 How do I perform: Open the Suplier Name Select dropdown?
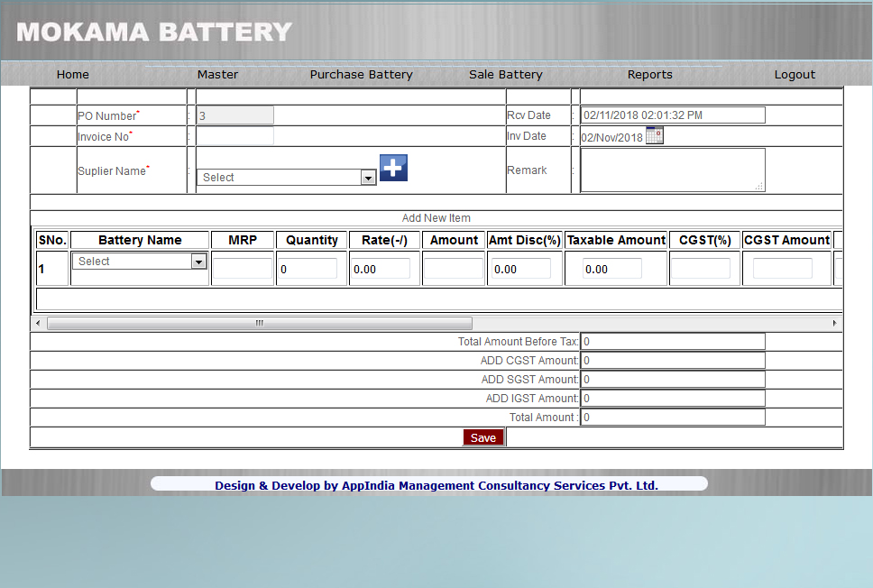click(x=287, y=177)
